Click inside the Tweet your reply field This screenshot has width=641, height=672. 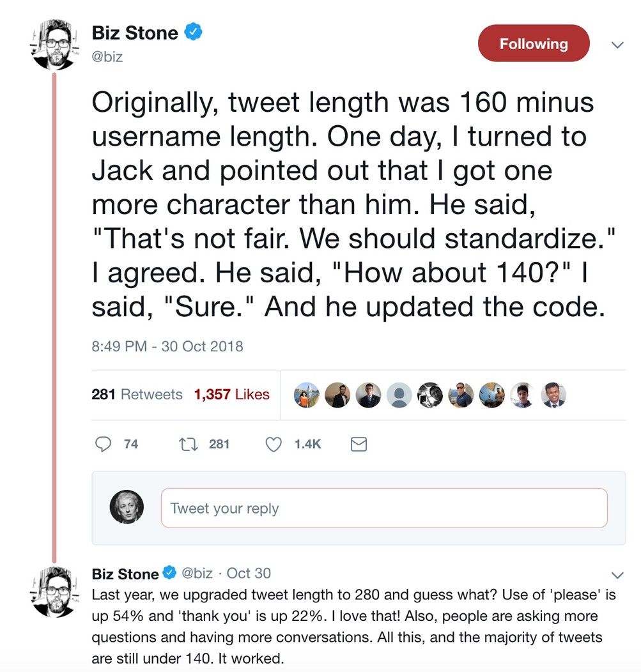(x=383, y=508)
